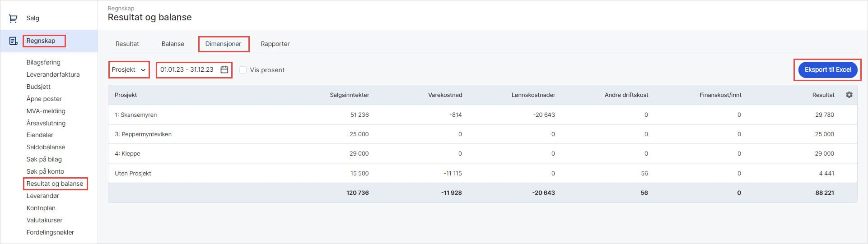The image size is (868, 244).
Task: Enable the Vis prosent checkbox
Action: 243,70
